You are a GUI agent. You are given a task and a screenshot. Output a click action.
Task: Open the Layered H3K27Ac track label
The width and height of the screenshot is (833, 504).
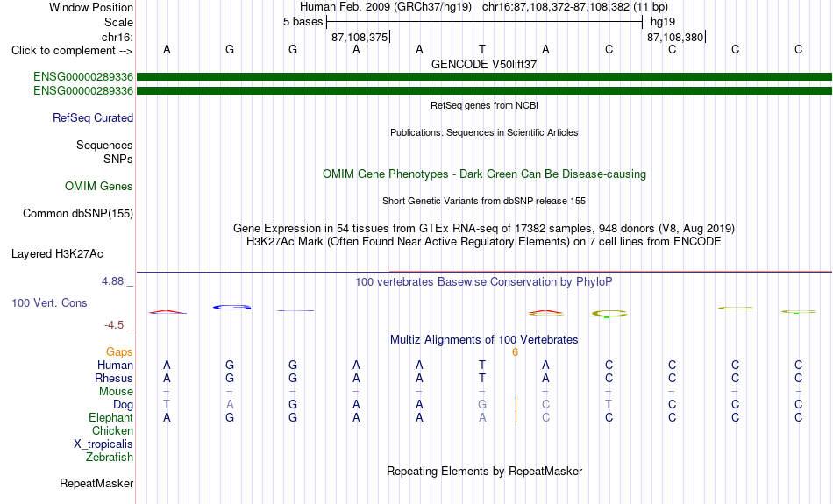(57, 254)
